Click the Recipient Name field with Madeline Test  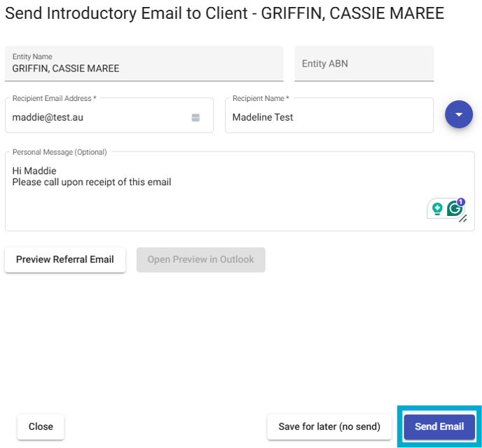[329, 116]
